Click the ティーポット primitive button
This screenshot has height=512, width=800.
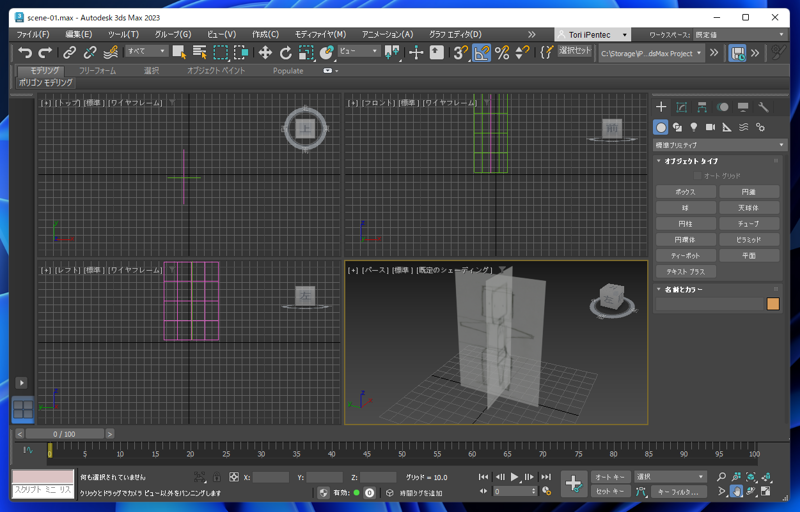point(685,255)
